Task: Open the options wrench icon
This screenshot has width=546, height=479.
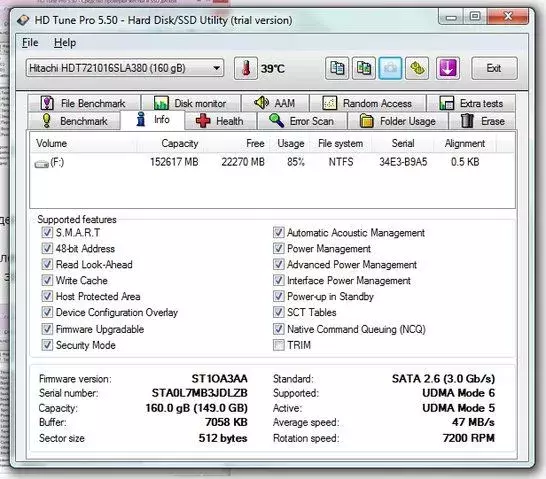Action: coord(417,68)
